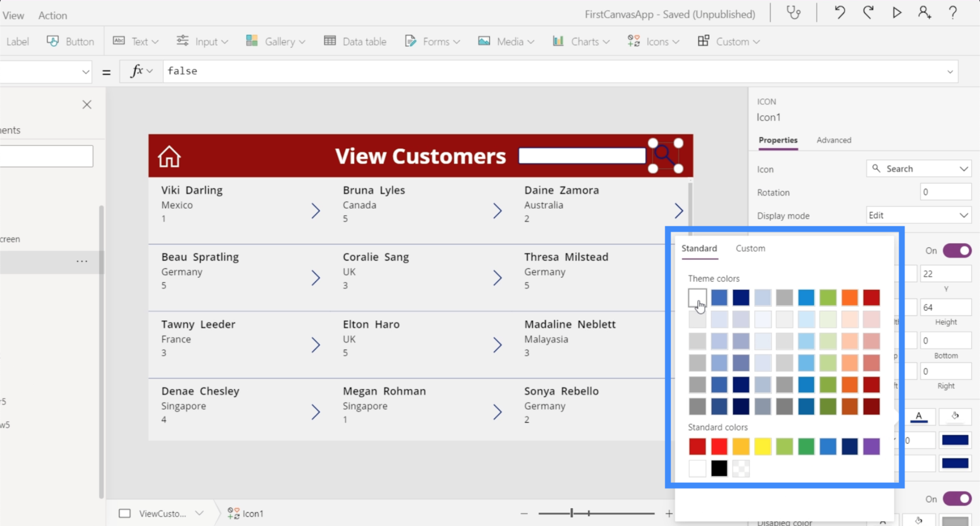Viewport: 980px width, 526px height.
Task: Open the ellipsis menu in tree view
Action: [82, 261]
